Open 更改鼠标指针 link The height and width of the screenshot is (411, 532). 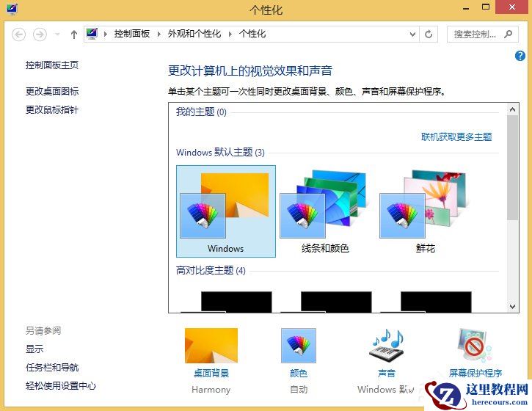(x=52, y=109)
